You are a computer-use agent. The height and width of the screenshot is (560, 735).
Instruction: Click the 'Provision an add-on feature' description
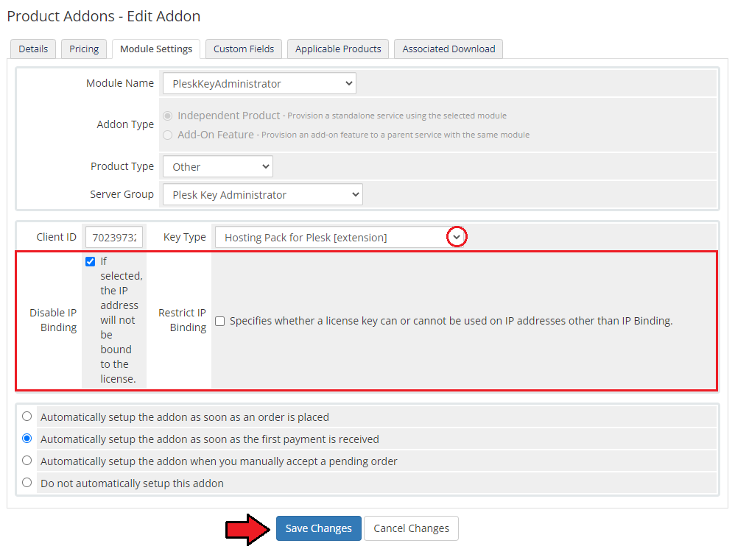pos(395,135)
